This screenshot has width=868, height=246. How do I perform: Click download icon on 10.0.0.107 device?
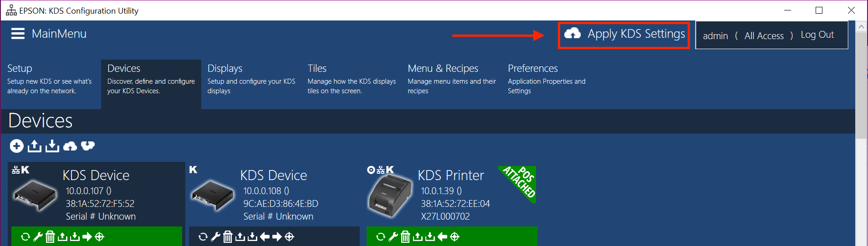pyautogui.click(x=75, y=237)
